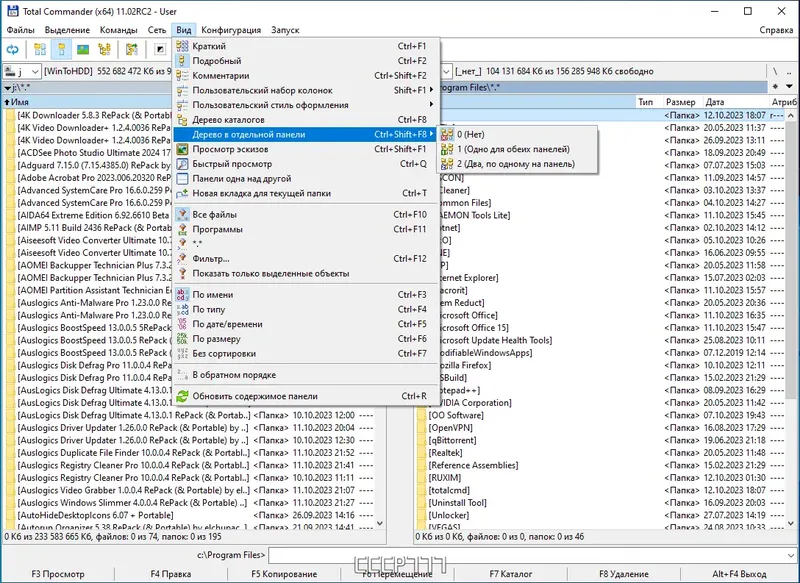Screen dimensions: 800x583
Task: Click Обновить содержимое панели entry
Action: point(306,396)
